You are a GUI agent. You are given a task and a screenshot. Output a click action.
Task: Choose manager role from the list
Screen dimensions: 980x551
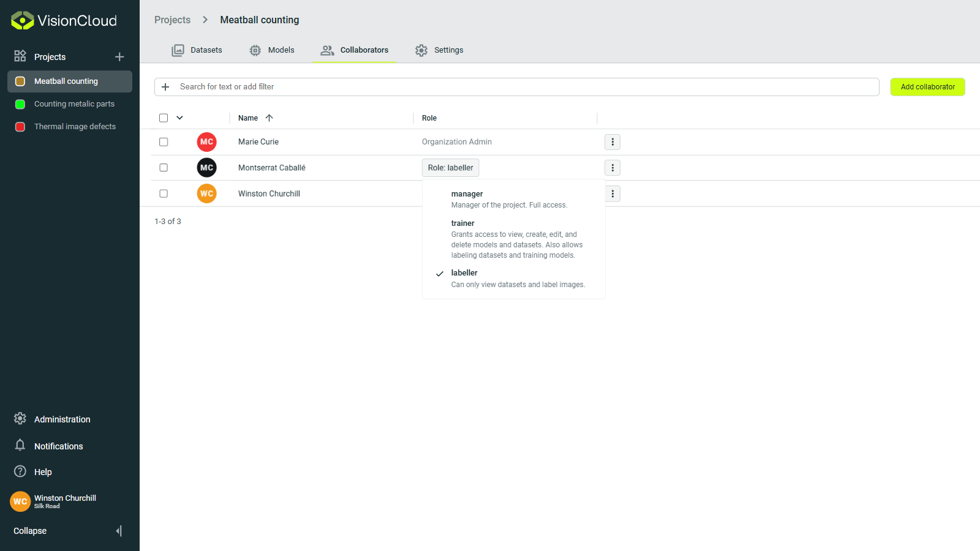(467, 194)
